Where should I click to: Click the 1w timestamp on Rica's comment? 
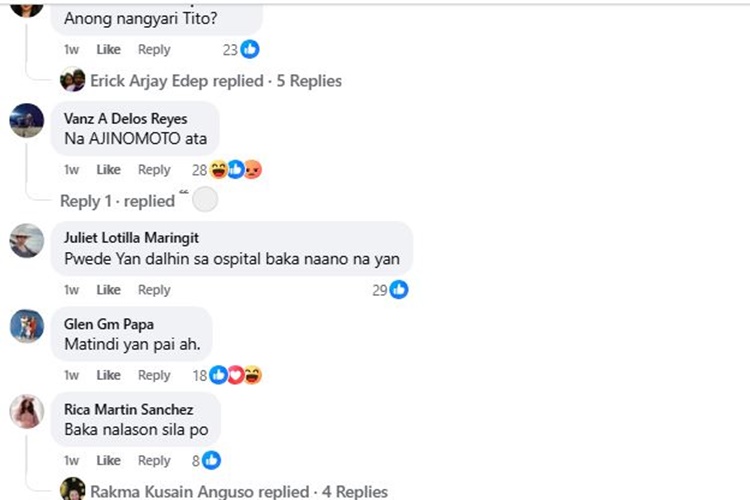(x=72, y=461)
